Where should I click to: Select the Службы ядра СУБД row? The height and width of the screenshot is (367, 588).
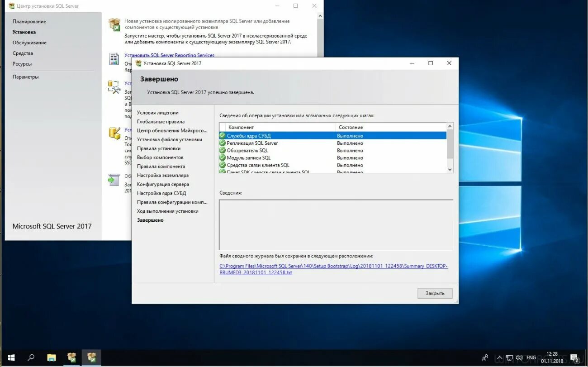tap(333, 135)
